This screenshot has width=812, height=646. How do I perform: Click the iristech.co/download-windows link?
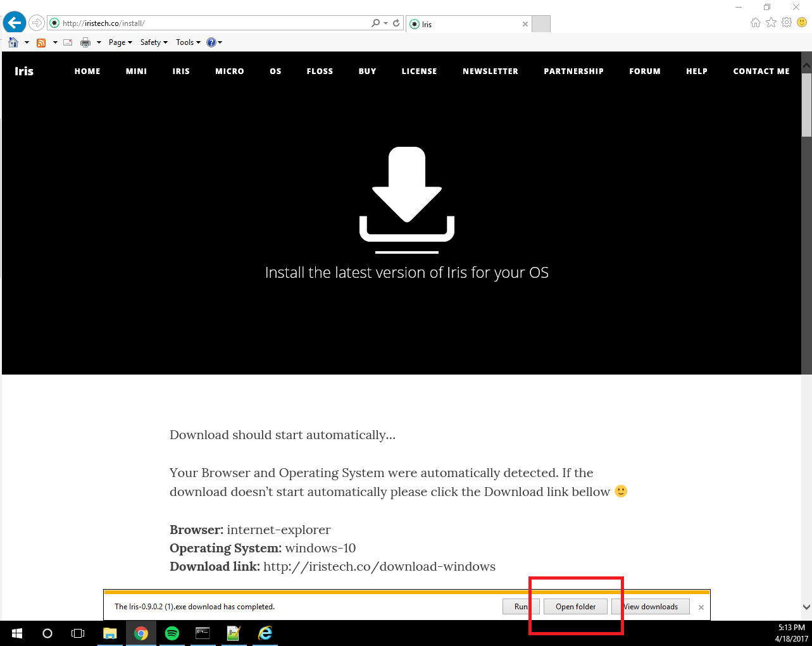click(379, 566)
